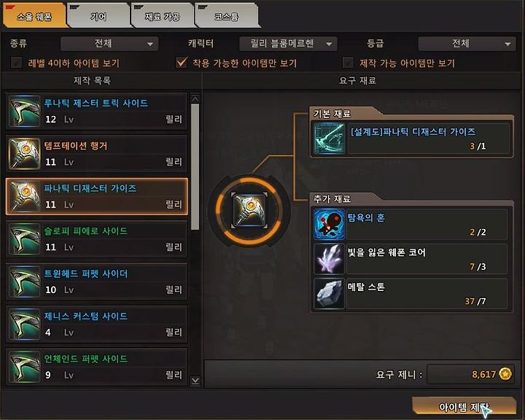
Task: Click the 탐욕의 혼 material icon
Action: (329, 224)
